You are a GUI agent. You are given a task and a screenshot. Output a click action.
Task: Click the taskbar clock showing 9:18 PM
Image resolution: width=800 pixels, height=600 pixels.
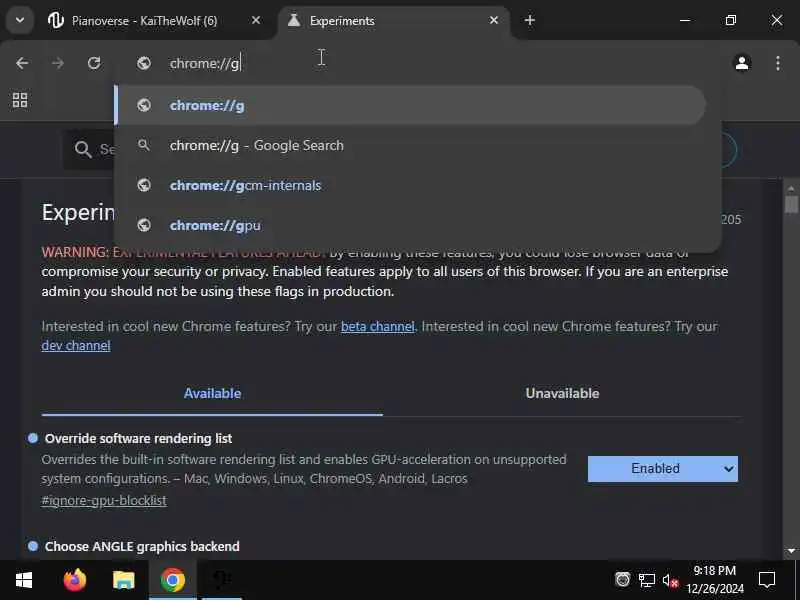click(x=715, y=580)
